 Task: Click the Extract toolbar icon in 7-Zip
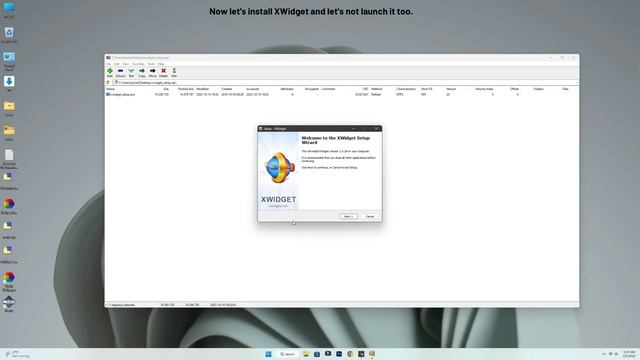click(120, 73)
